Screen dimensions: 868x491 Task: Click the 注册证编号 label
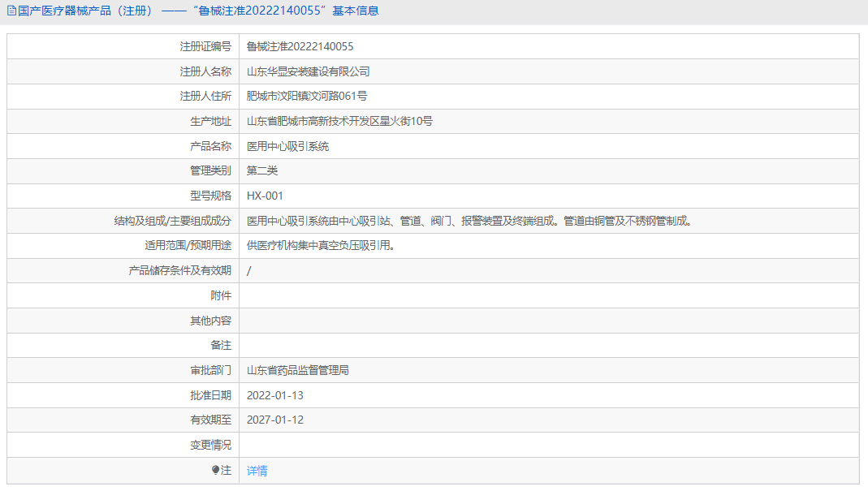tap(205, 46)
